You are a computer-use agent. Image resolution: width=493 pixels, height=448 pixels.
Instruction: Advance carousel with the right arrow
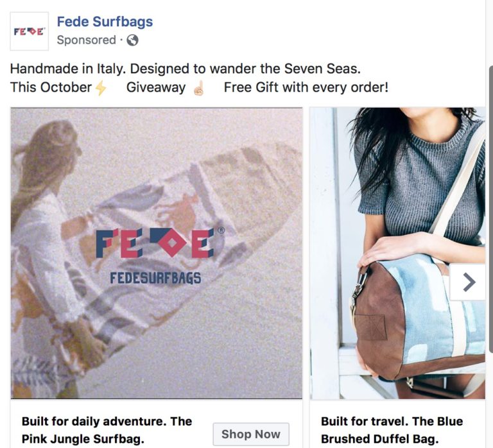coord(469,282)
